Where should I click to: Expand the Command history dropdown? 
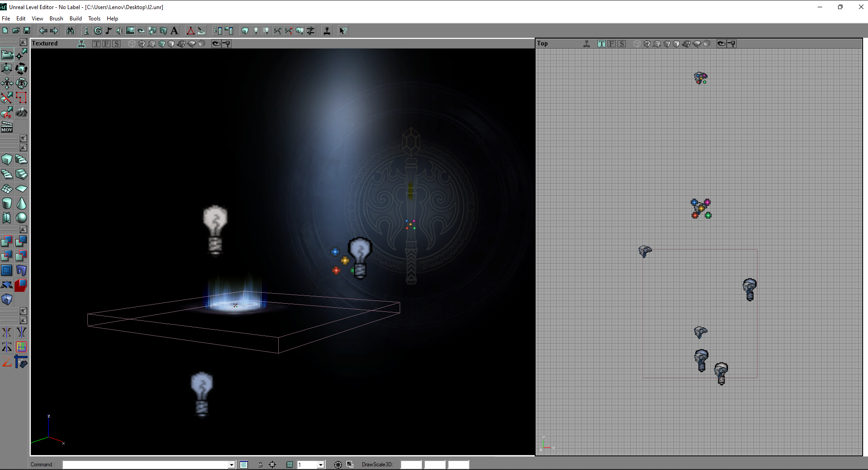click(x=231, y=465)
